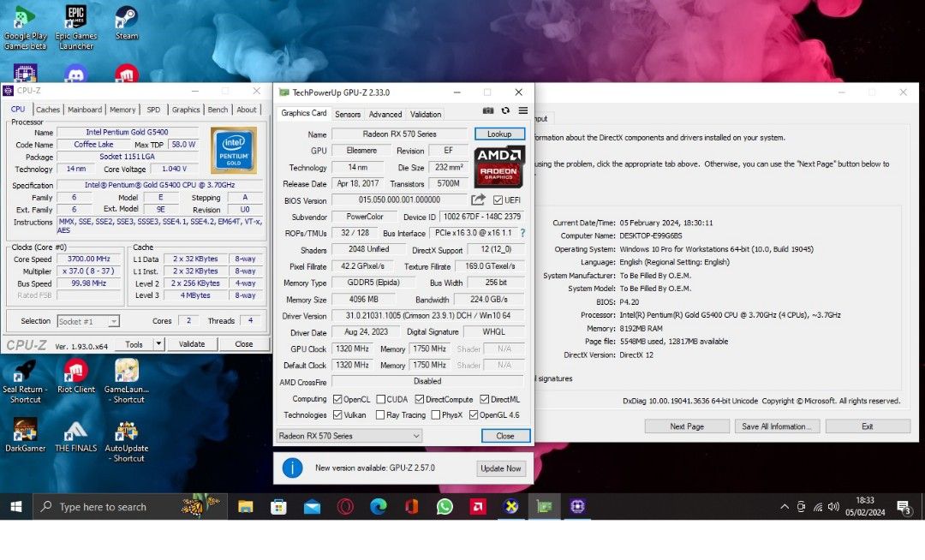The height and width of the screenshot is (560, 925).
Task: Open Google Play Games beta desktop icon
Action: pyautogui.click(x=25, y=27)
